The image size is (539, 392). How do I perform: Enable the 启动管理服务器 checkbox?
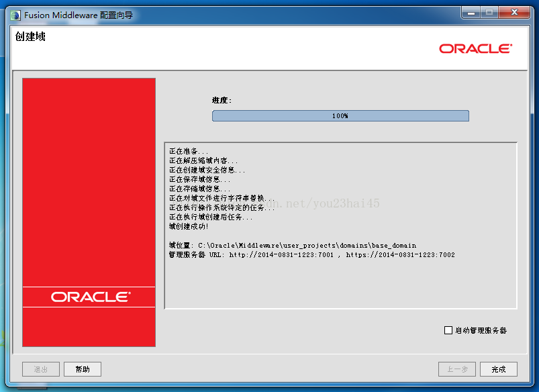tap(448, 330)
